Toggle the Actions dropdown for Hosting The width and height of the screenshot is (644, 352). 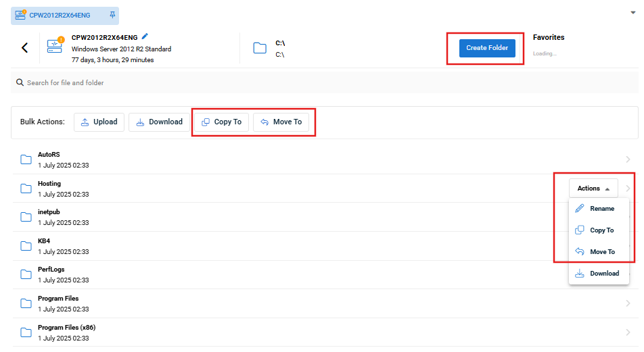coord(593,188)
